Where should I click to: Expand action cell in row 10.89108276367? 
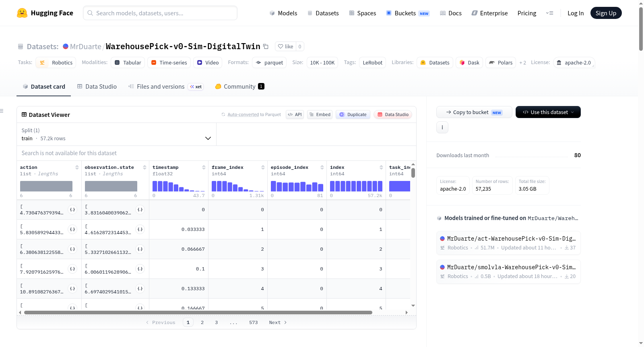[72, 289]
